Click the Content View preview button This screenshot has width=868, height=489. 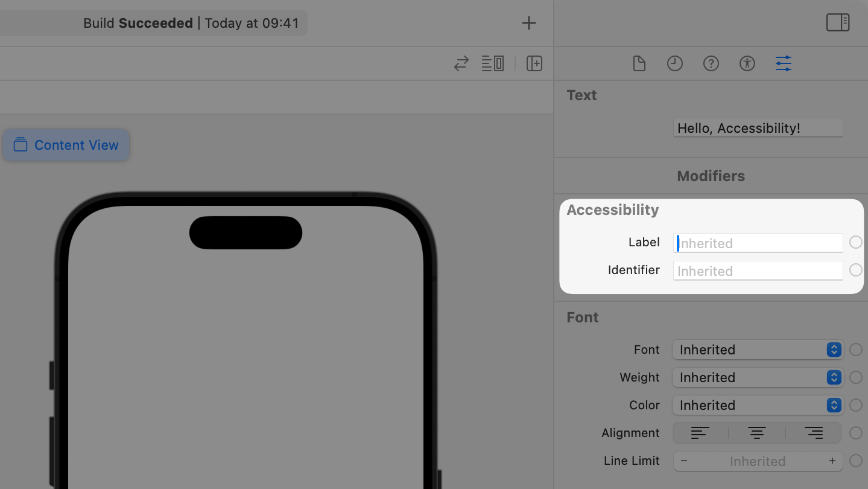coord(66,145)
